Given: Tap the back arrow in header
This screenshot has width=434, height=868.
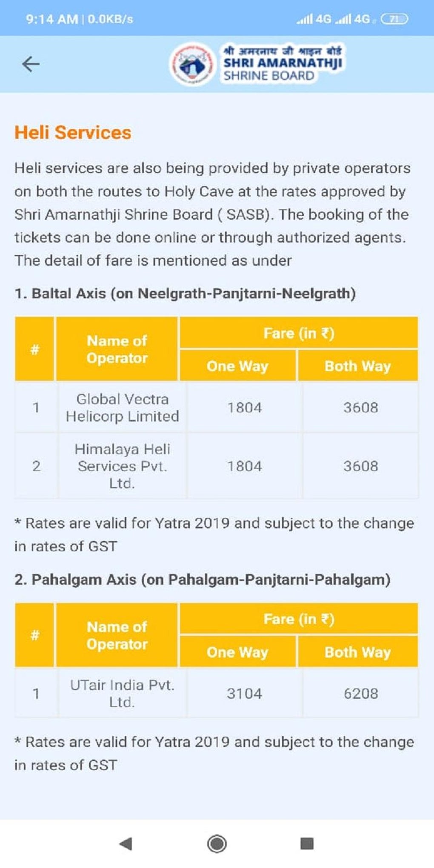Looking at the screenshot, I should 31,64.
